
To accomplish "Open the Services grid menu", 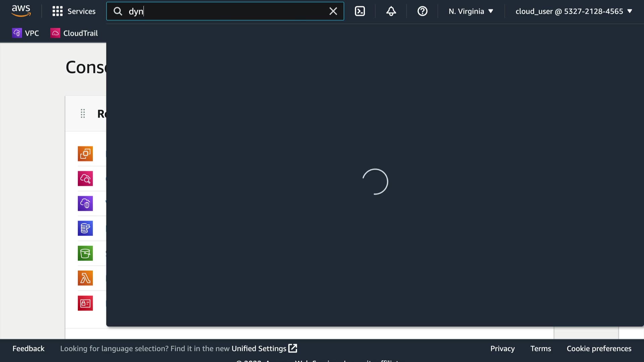I will (74, 11).
